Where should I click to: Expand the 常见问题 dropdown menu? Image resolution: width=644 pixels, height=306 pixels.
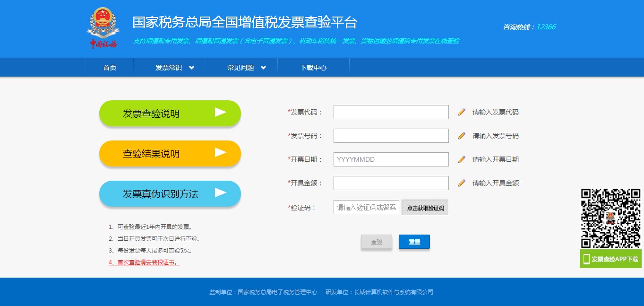point(242,67)
